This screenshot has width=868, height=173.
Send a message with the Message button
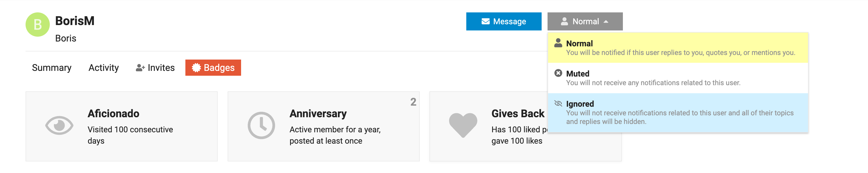tap(504, 22)
